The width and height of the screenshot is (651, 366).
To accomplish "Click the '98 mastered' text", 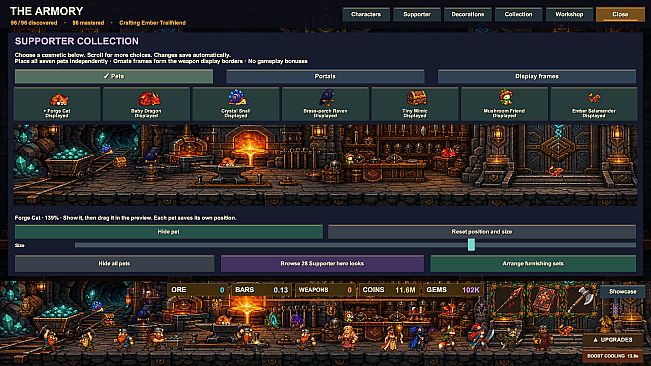I will point(88,23).
